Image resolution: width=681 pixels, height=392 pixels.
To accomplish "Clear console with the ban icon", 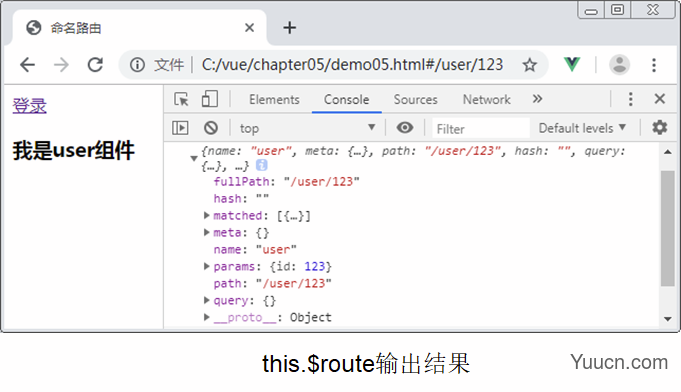I will (211, 128).
